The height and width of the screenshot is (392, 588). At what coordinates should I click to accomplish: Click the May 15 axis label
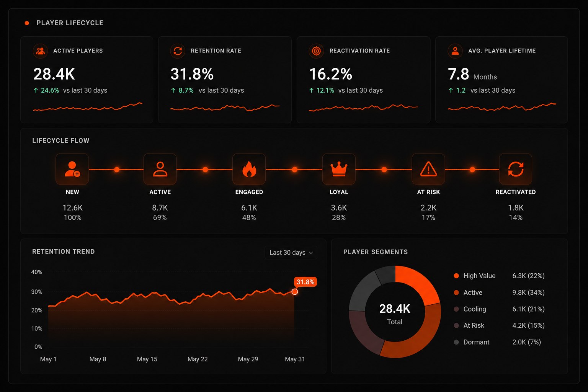point(147,359)
